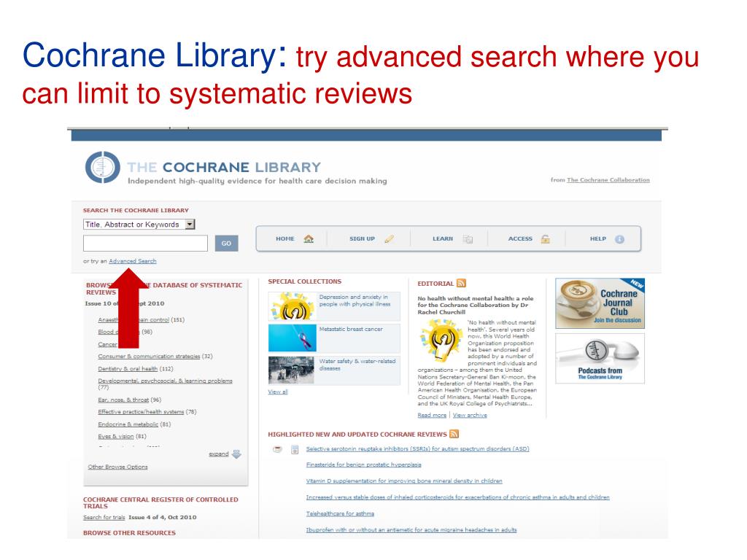Click the GO search button
Image resolution: width=747 pixels, height=560 pixels.
[226, 244]
